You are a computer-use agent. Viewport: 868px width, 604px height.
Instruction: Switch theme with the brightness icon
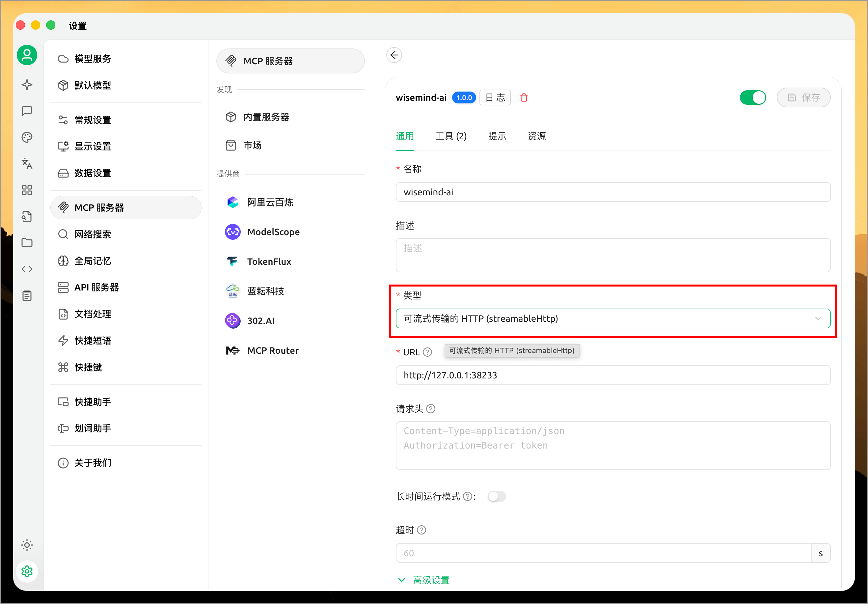pyautogui.click(x=27, y=545)
